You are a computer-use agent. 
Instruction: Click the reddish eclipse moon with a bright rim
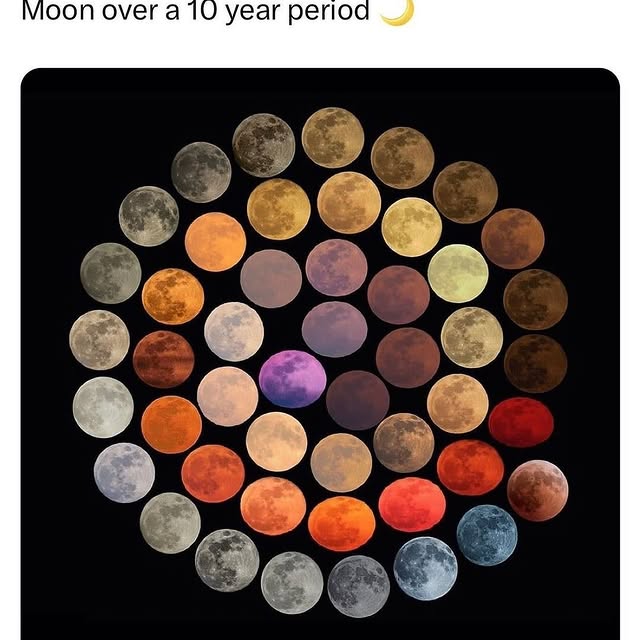click(537, 491)
